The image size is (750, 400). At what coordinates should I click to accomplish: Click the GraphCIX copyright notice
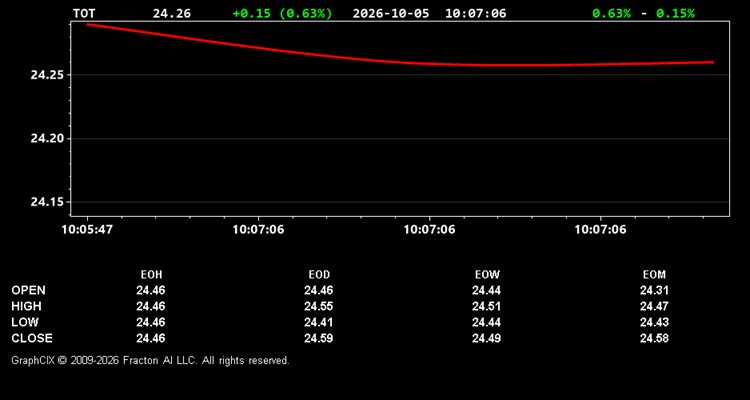click(150, 360)
